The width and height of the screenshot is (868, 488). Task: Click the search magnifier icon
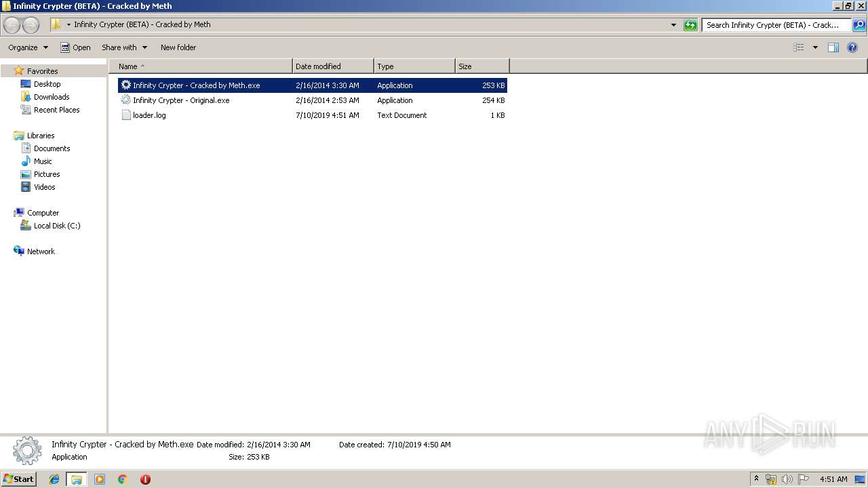point(859,25)
